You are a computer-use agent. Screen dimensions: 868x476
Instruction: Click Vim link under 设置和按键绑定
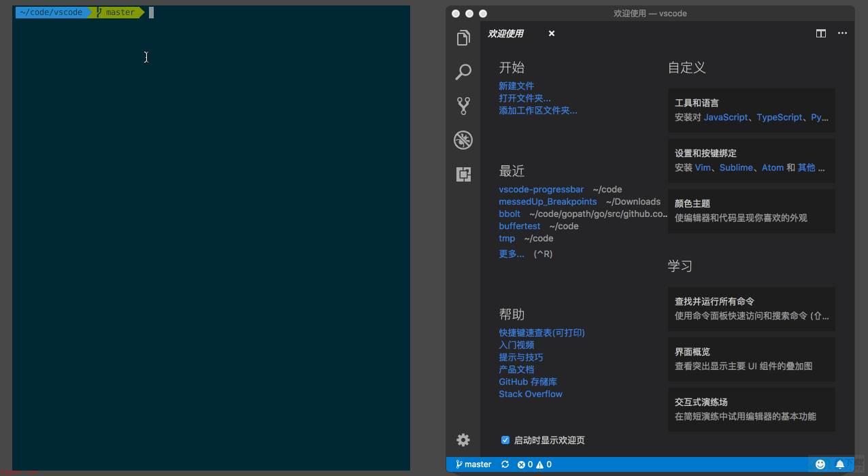[703, 167]
